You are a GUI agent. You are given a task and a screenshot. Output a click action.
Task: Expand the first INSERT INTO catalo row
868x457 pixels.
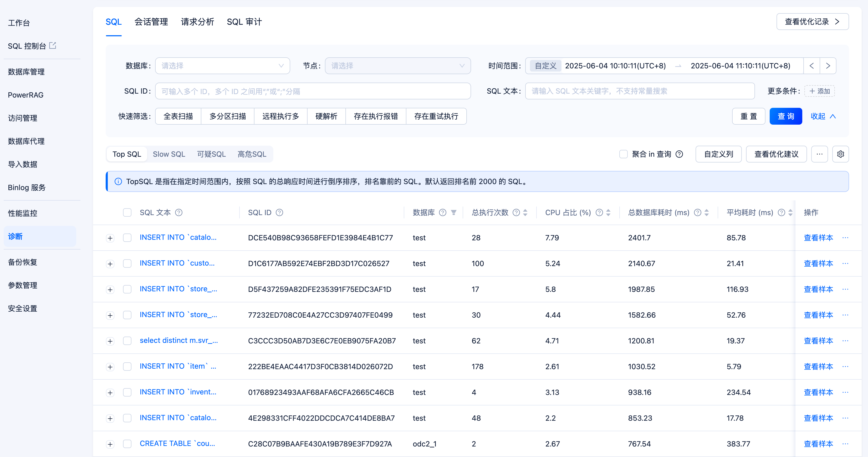(110, 238)
